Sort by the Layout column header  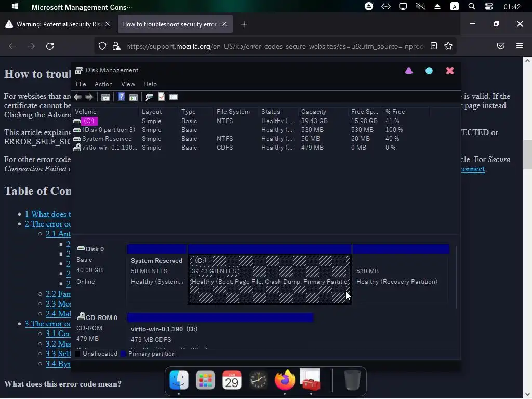(x=158, y=112)
